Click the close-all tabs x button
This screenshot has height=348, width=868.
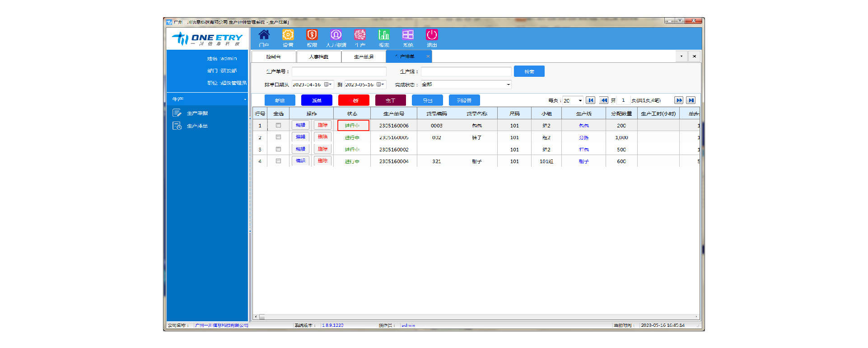coord(694,56)
